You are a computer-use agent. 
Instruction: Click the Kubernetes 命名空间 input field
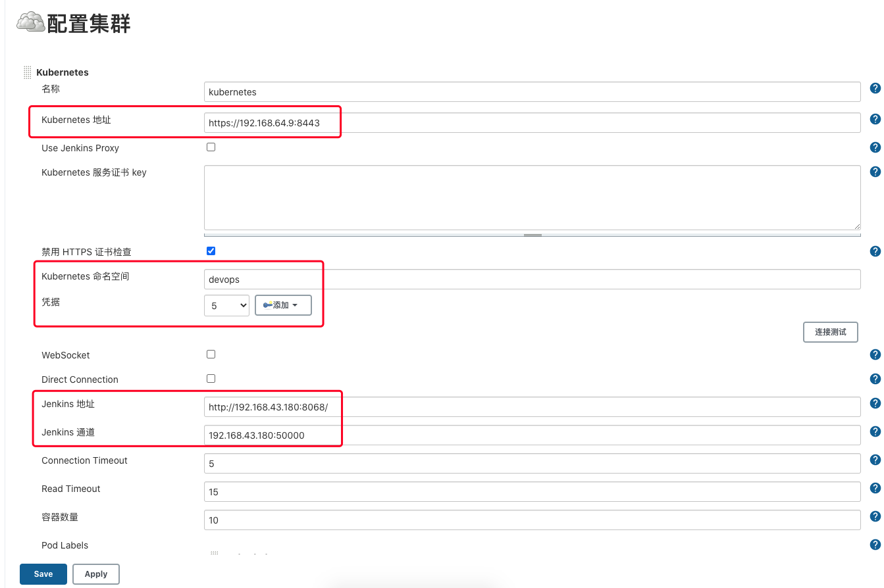532,280
